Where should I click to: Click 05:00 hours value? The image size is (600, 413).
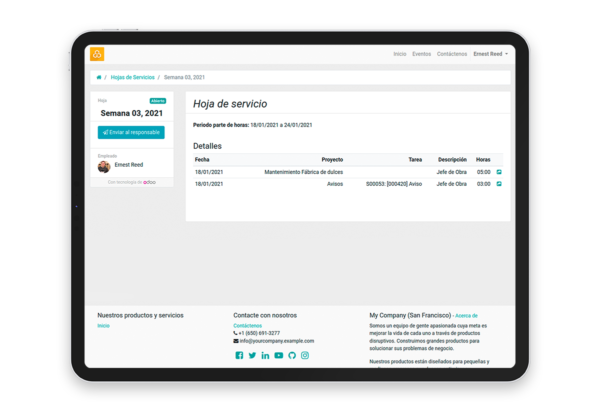(484, 172)
